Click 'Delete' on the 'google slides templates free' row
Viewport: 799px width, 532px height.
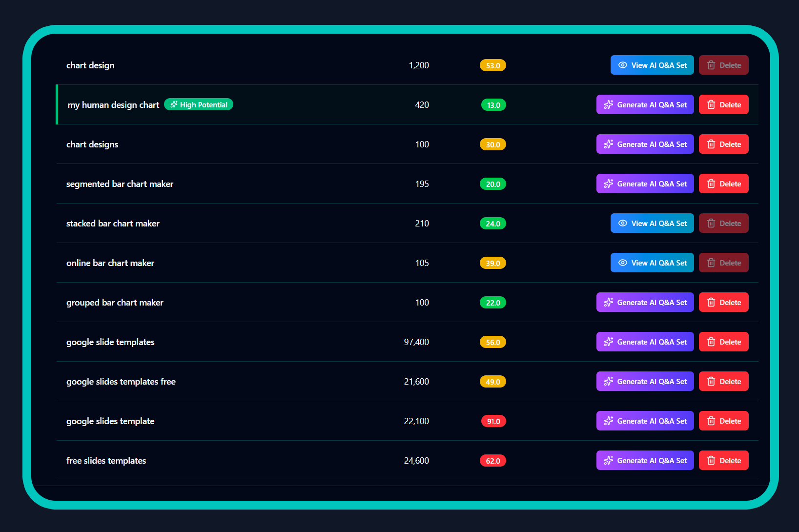[x=723, y=381]
